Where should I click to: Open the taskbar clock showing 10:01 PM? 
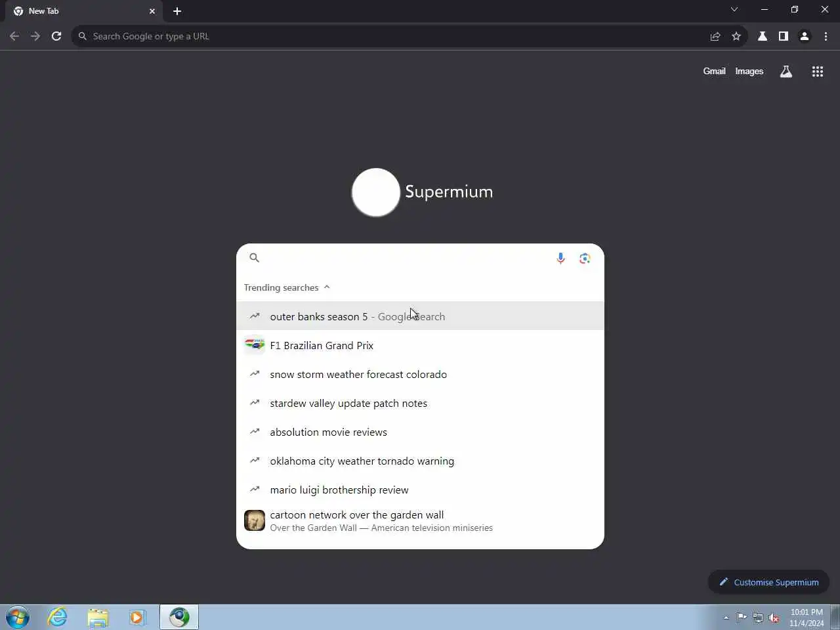(807, 618)
